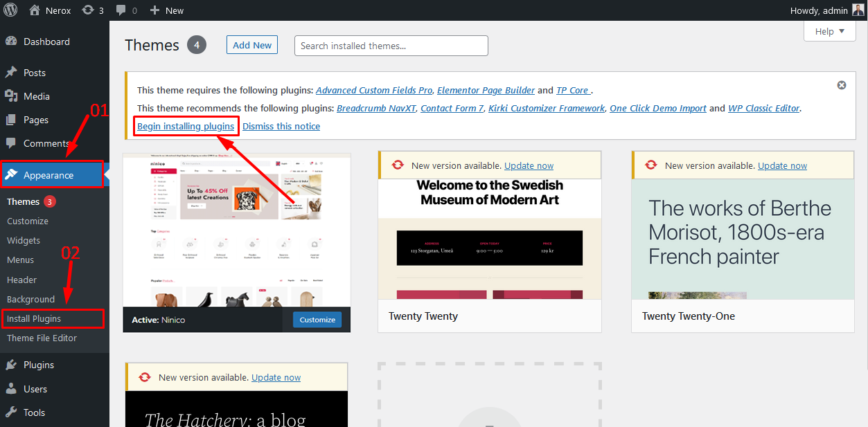Open the admin avatar profile picture
The width and height of the screenshot is (868, 427).
pos(858,10)
